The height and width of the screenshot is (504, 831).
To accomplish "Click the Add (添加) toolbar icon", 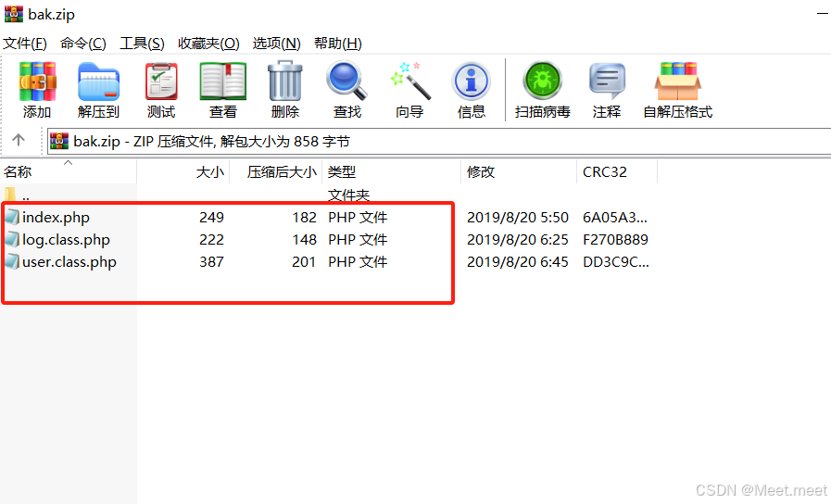I will tap(37, 82).
